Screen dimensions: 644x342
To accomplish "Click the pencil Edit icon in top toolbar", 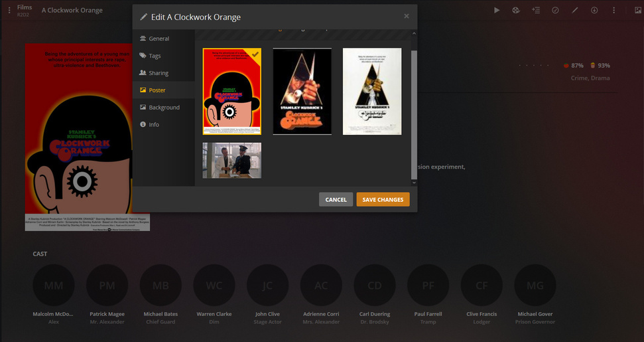I will 574,10.
